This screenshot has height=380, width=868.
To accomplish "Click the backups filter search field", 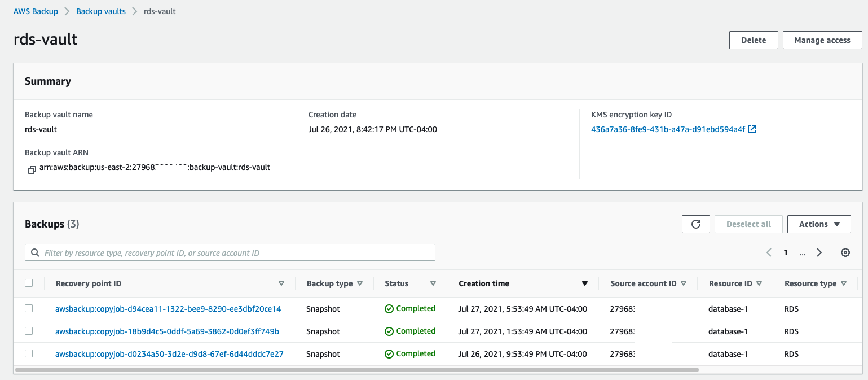I will point(230,252).
